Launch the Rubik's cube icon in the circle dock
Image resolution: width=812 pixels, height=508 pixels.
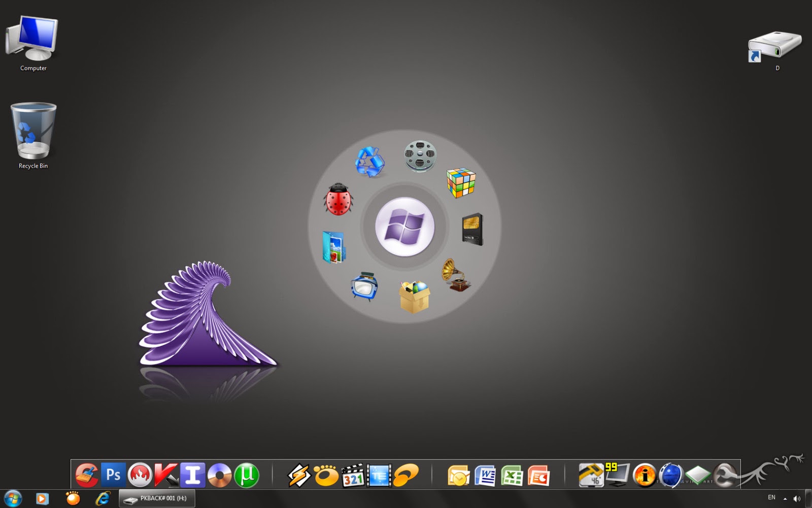(x=461, y=183)
